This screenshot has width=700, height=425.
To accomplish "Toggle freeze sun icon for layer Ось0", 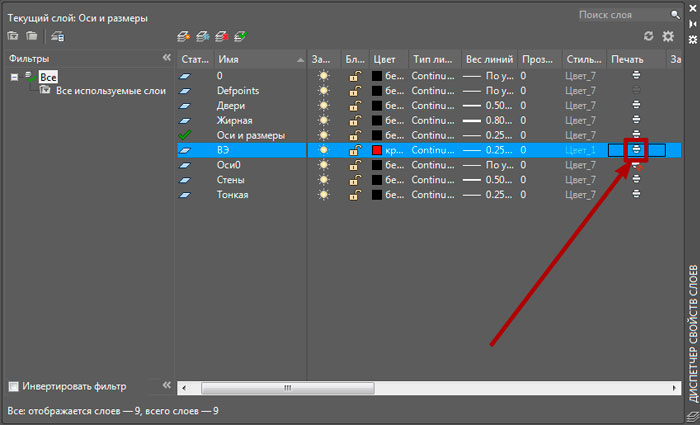I will (x=324, y=165).
